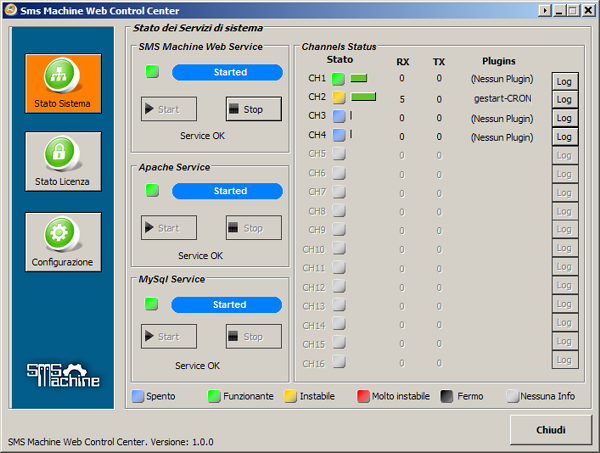
Task: Click Service OK under MySql Service
Action: coord(197,366)
